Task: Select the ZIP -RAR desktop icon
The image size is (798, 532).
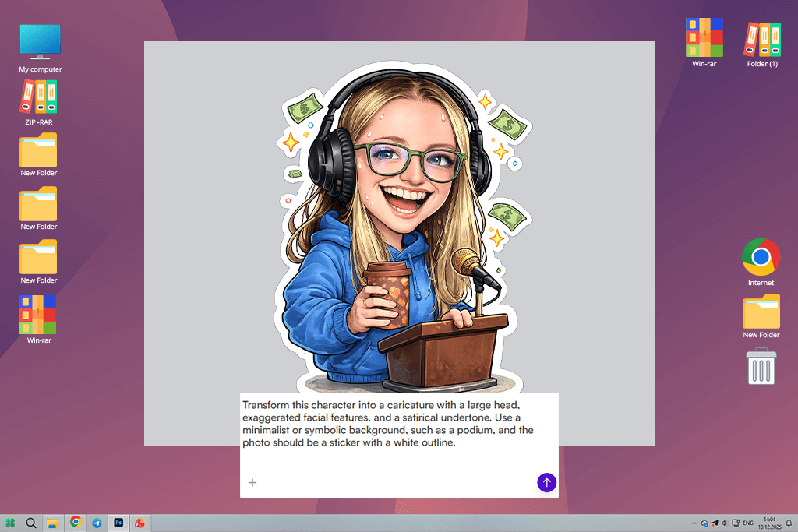Action: [x=39, y=103]
